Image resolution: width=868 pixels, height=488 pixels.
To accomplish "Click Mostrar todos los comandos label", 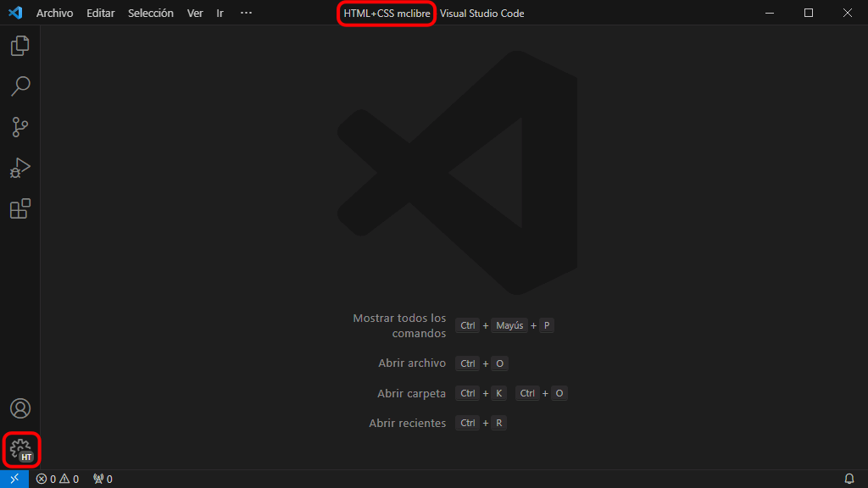I will 400,326.
